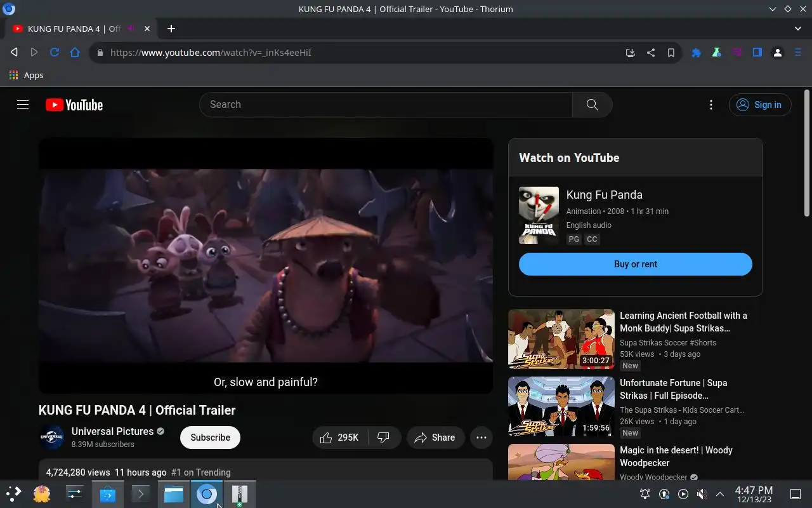Open media controls icon in toolbar
The width and height of the screenshot is (812, 508).
(x=737, y=53)
